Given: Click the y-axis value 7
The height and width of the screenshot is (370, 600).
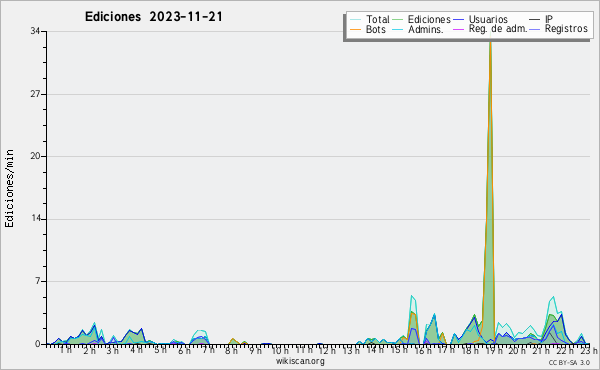Looking at the screenshot, I should pos(38,281).
